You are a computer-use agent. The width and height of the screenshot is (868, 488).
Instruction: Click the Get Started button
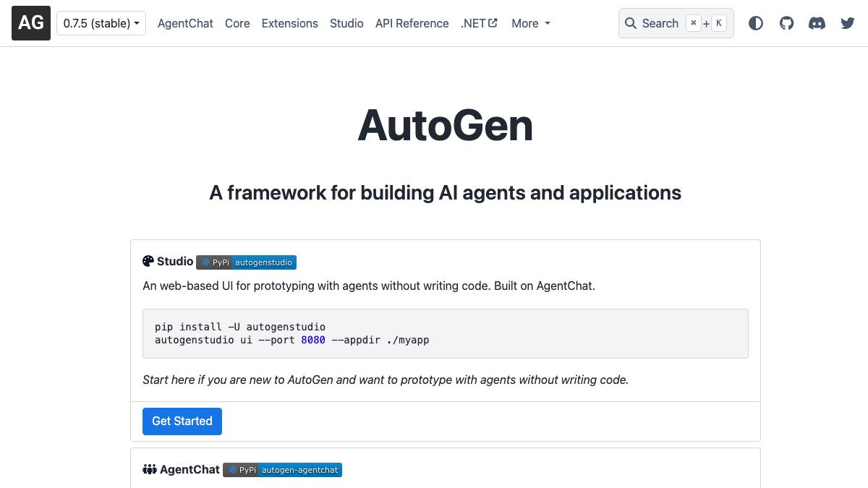coord(182,421)
